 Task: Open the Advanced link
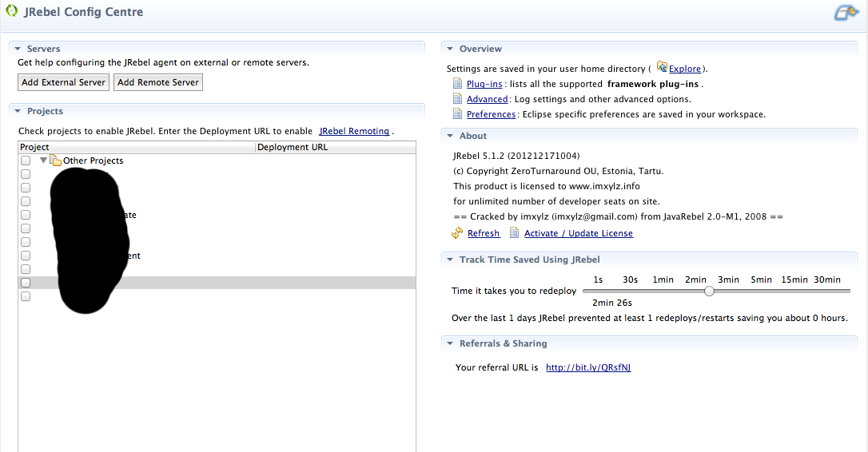[x=487, y=99]
